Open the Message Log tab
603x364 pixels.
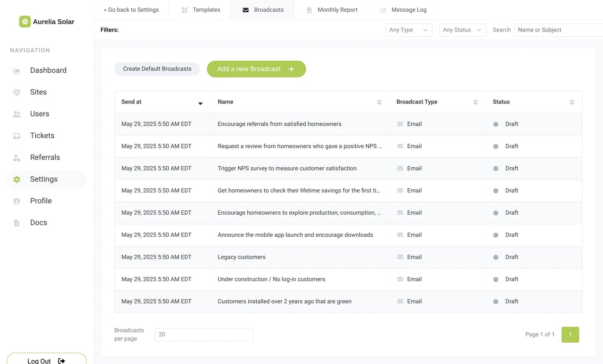click(403, 10)
